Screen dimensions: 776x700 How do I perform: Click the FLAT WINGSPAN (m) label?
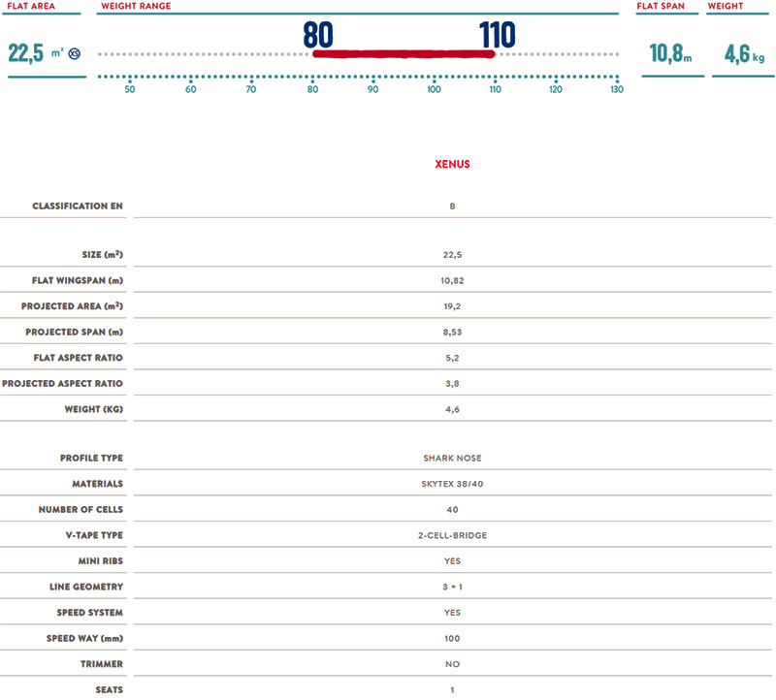[78, 280]
